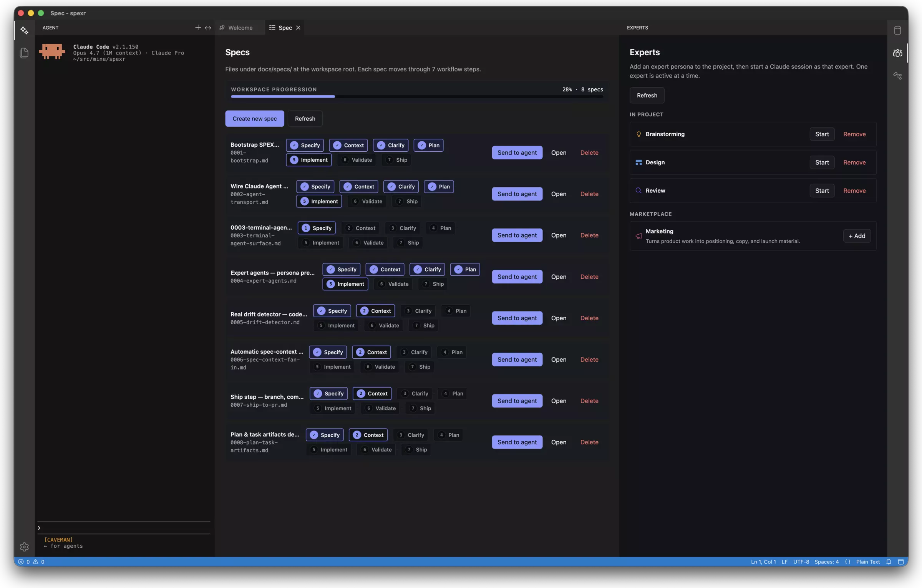The width and height of the screenshot is (922, 588).
Task: Change Spaces: 4 indentation setting
Action: pos(826,561)
